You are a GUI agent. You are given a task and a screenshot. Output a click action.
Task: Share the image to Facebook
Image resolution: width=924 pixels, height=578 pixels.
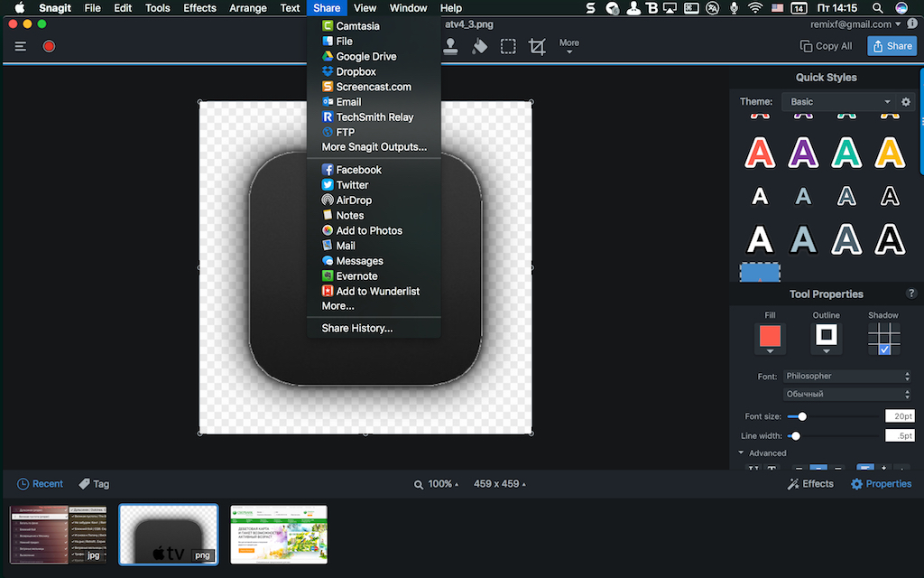click(x=374, y=170)
